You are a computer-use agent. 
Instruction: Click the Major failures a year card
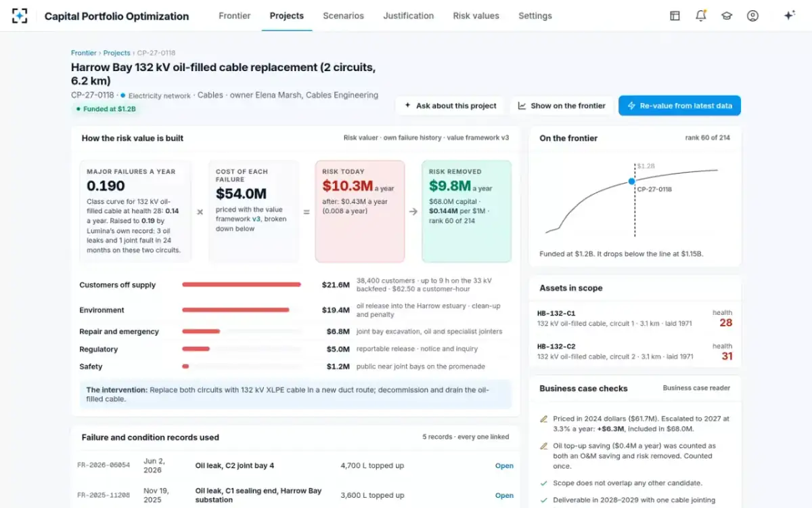tap(135, 211)
